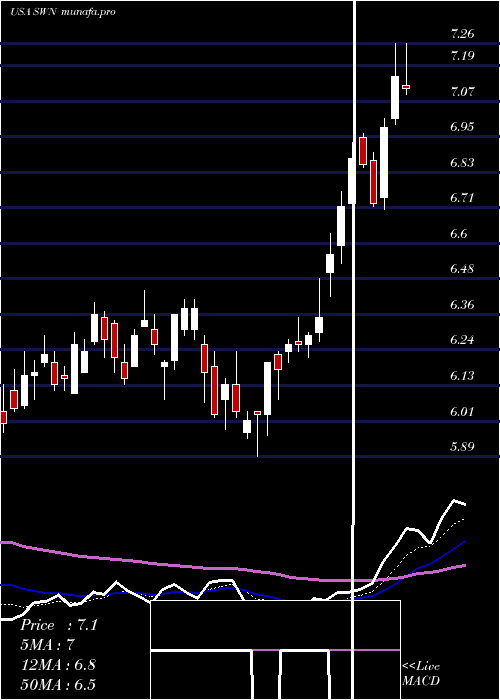Click the 6.95 price axis label
500x700 pixels.
point(462,127)
